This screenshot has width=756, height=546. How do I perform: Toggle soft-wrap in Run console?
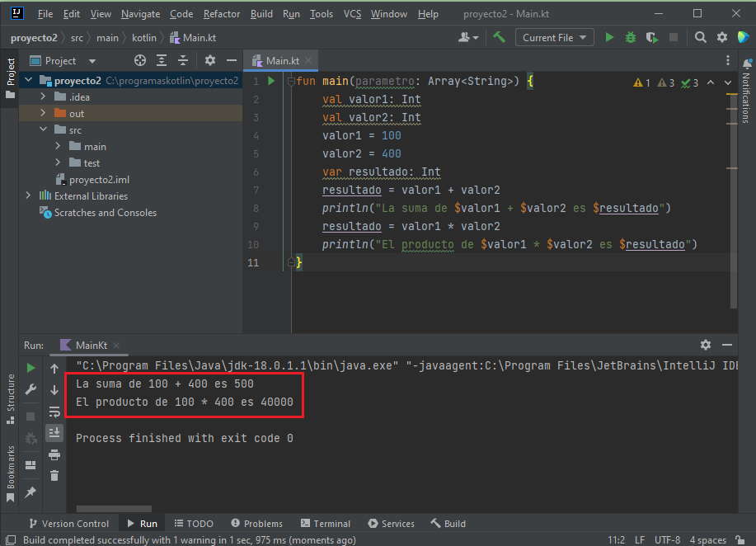tap(54, 412)
